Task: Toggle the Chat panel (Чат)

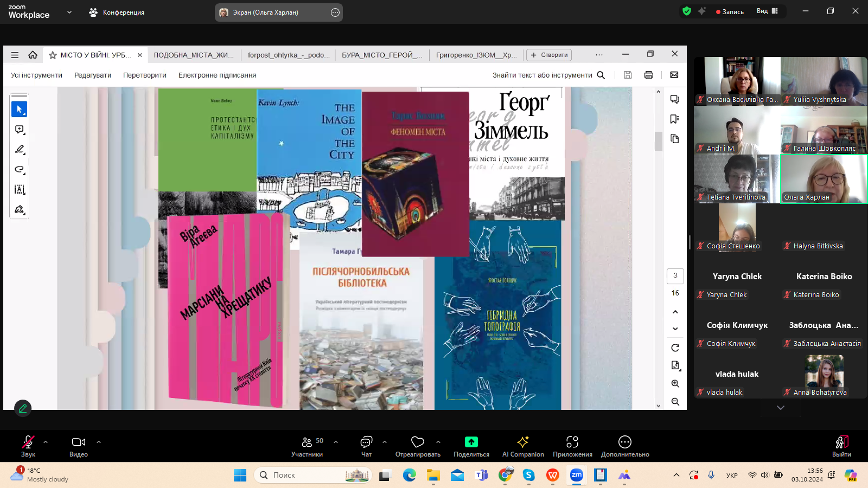Action: (x=366, y=446)
